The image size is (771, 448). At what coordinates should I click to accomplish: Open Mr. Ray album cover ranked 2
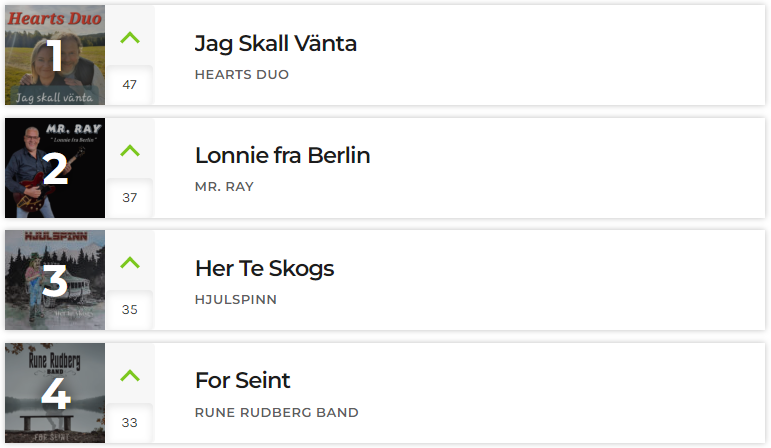coord(55,168)
